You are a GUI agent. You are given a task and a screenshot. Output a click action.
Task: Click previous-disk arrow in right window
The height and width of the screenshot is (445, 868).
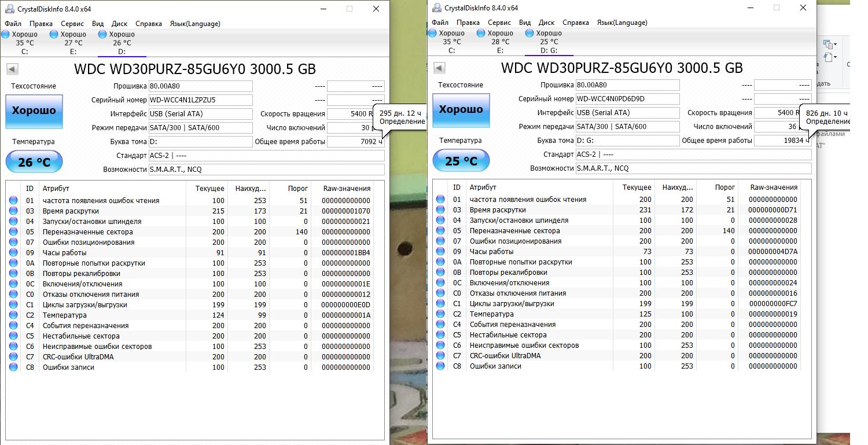click(x=438, y=68)
